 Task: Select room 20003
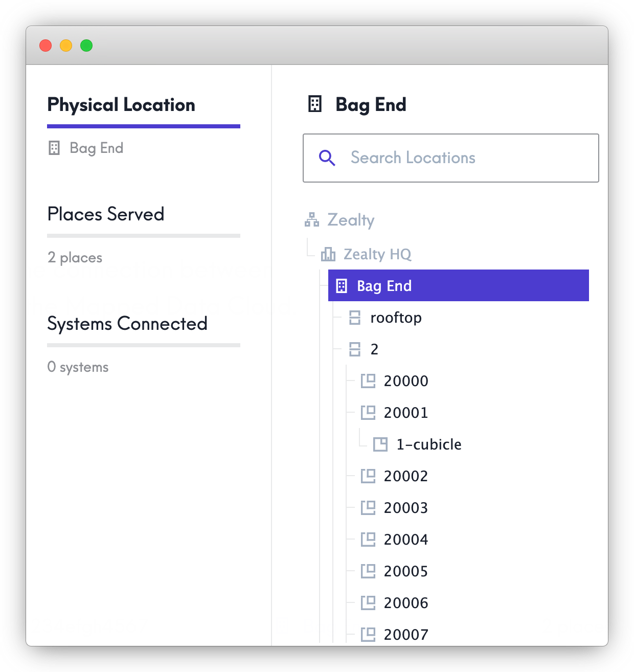coord(406,508)
